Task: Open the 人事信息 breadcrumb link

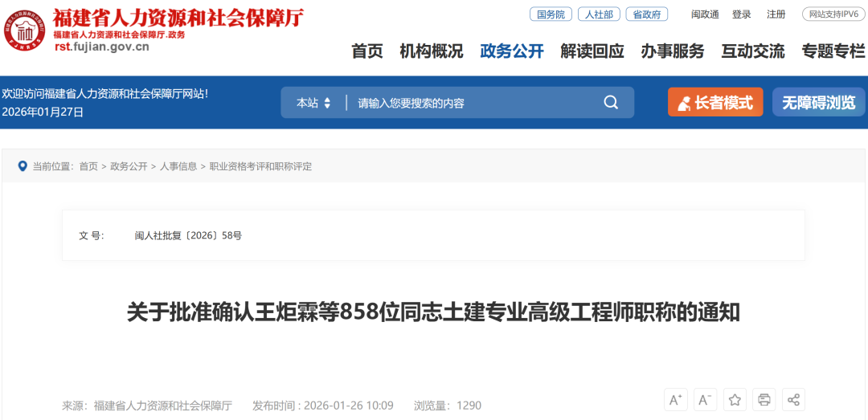Action: (178, 166)
